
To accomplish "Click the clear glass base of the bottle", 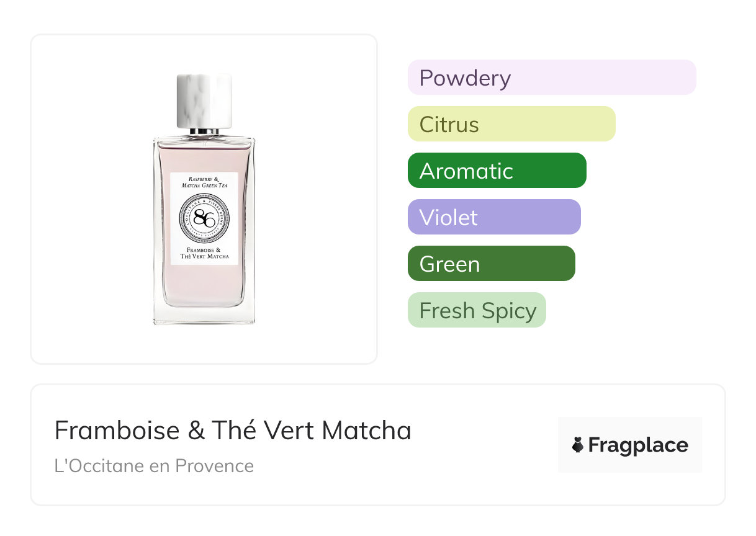I will [204, 315].
